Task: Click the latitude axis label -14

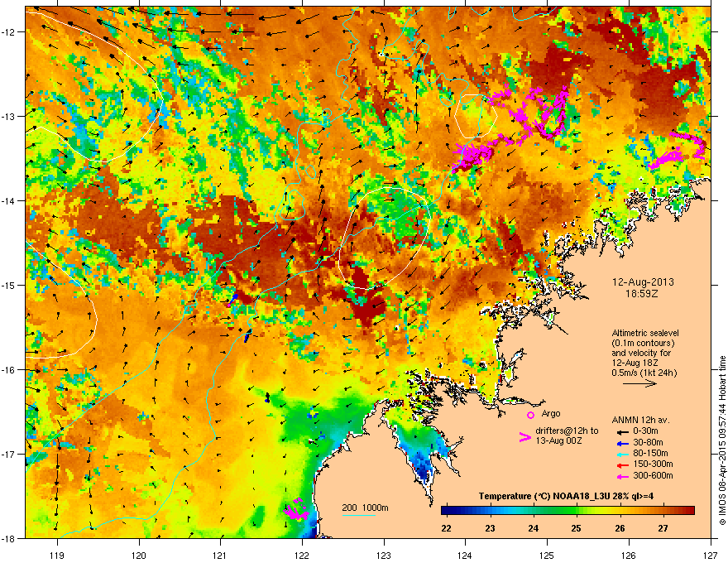Action: pyautogui.click(x=9, y=200)
